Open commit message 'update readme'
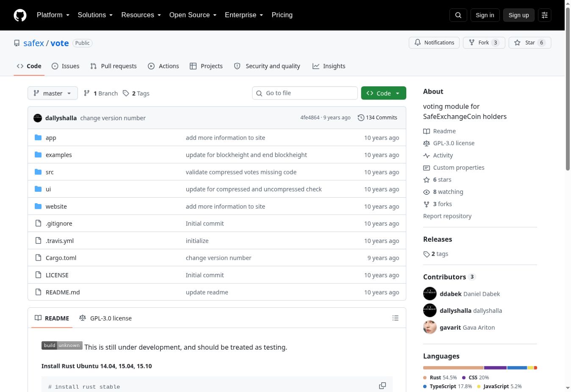Screen dimensions: 571x392 [207, 292]
